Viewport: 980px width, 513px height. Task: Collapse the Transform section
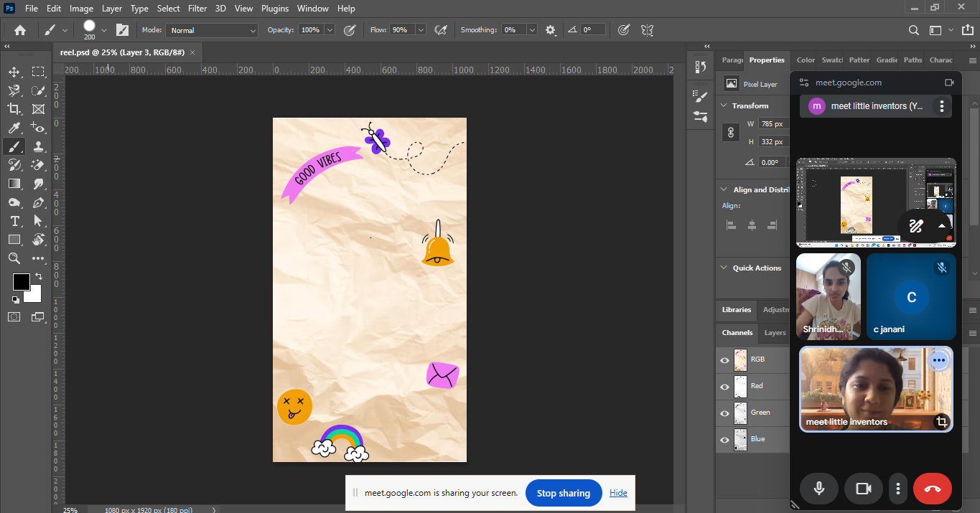(723, 105)
